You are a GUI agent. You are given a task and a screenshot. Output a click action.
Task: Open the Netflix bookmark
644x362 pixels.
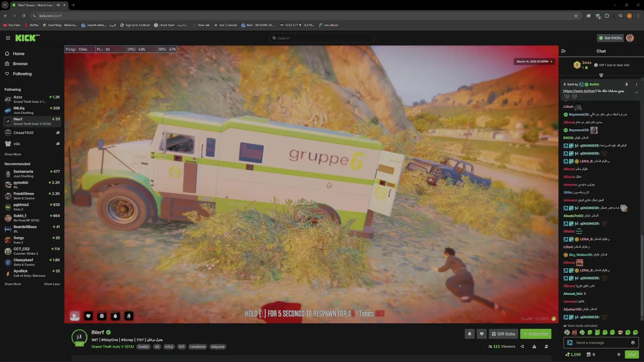[31, 25]
